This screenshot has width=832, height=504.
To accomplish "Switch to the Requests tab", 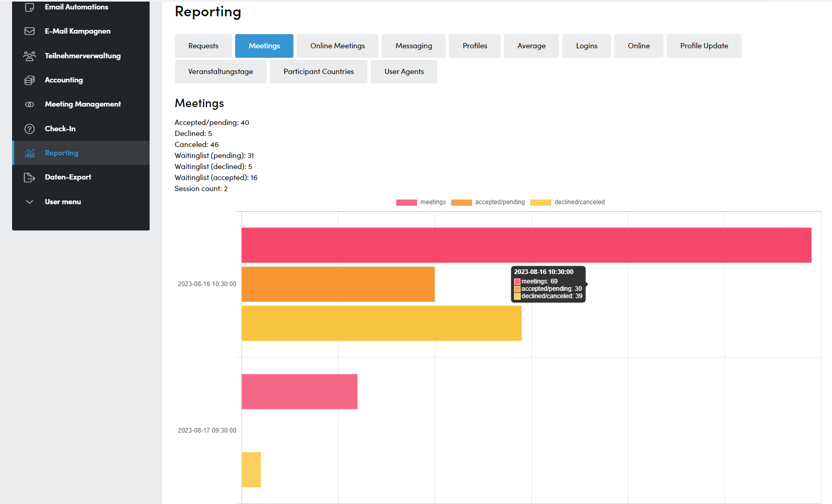I will coord(203,46).
